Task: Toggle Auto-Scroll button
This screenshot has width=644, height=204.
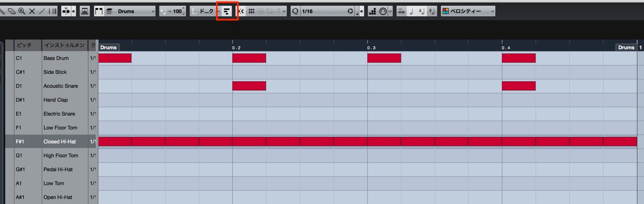Action: click(x=67, y=11)
